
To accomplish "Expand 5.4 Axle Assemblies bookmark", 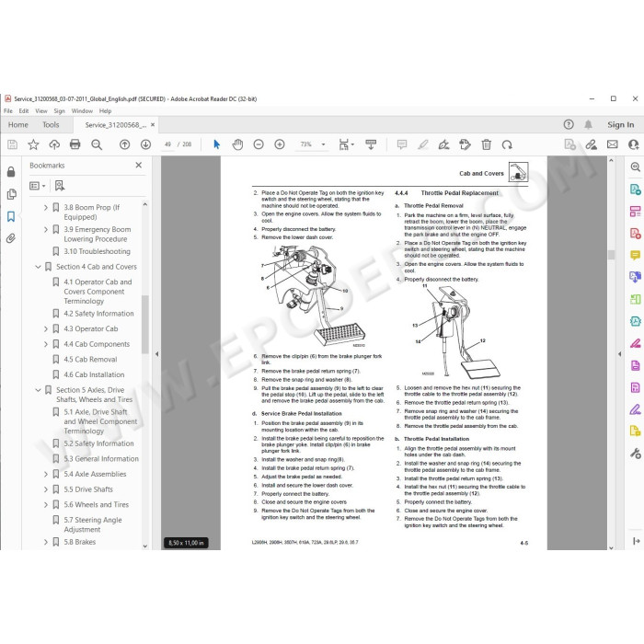I will (x=46, y=474).
